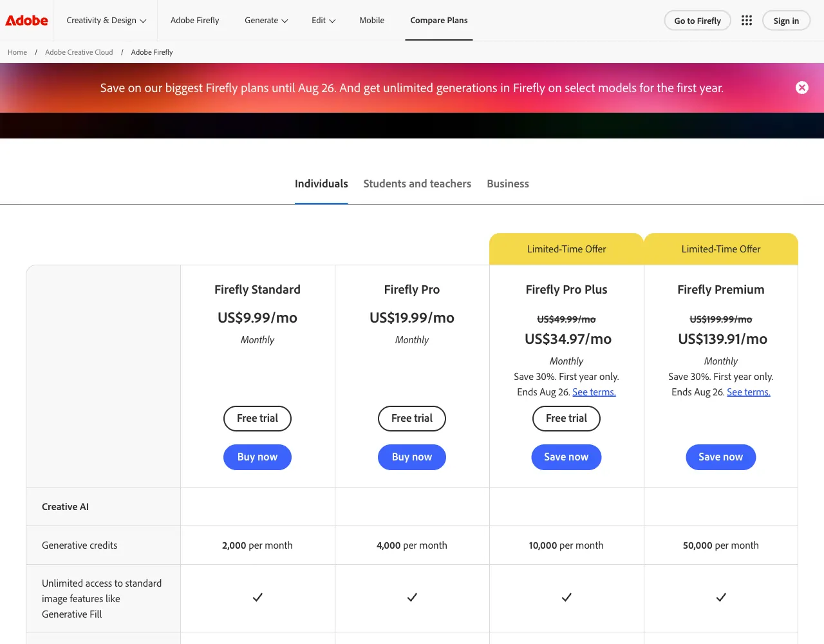Click 4,000 per month cell

(412, 545)
